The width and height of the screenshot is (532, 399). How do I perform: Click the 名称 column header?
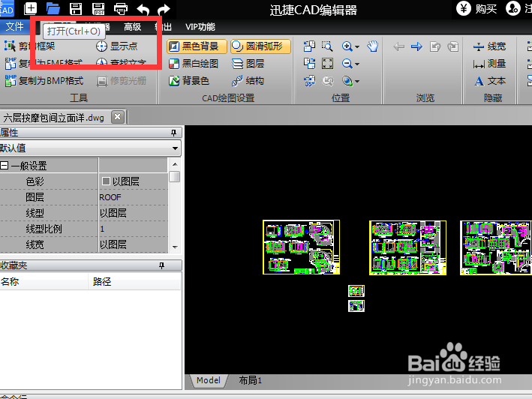tap(44, 281)
